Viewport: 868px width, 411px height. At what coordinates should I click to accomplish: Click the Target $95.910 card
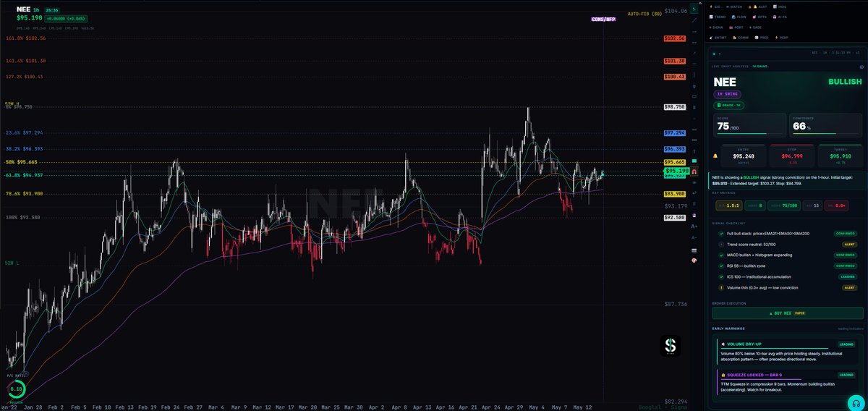pos(841,156)
